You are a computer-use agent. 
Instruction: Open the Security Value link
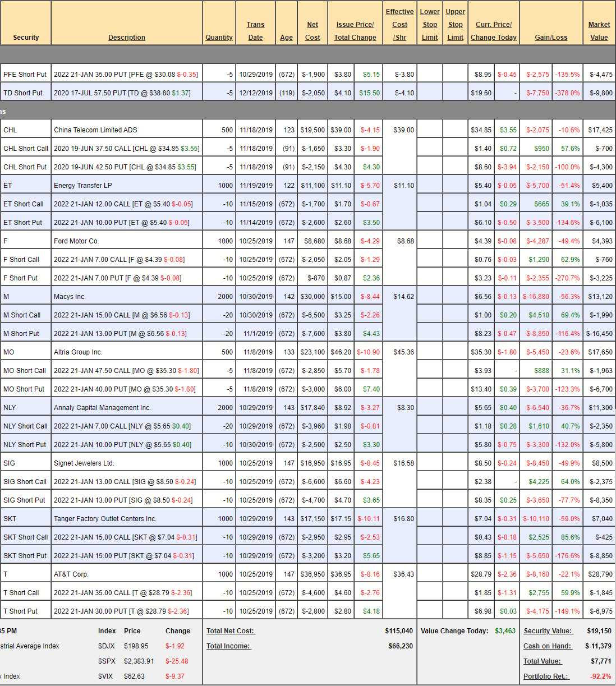click(548, 631)
